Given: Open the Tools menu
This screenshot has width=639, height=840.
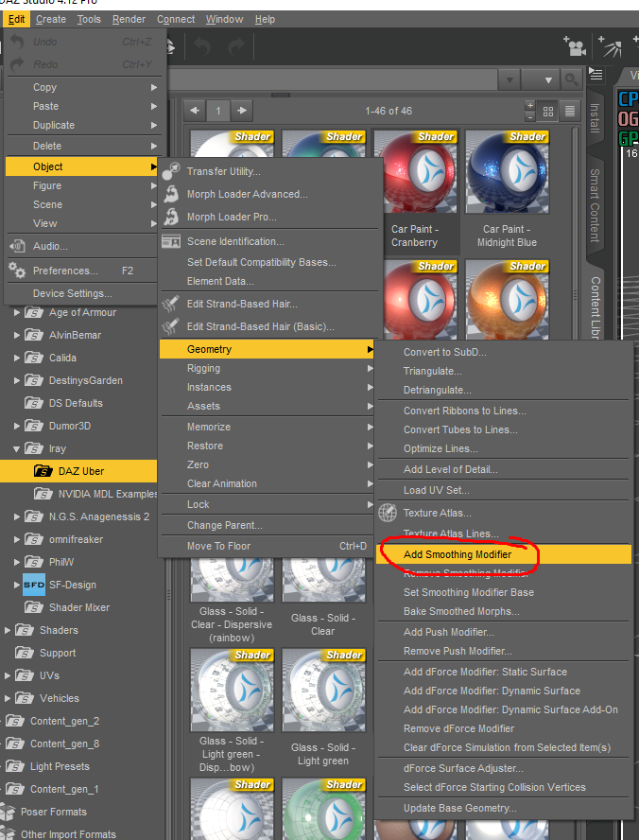Looking at the screenshot, I should 89,19.
